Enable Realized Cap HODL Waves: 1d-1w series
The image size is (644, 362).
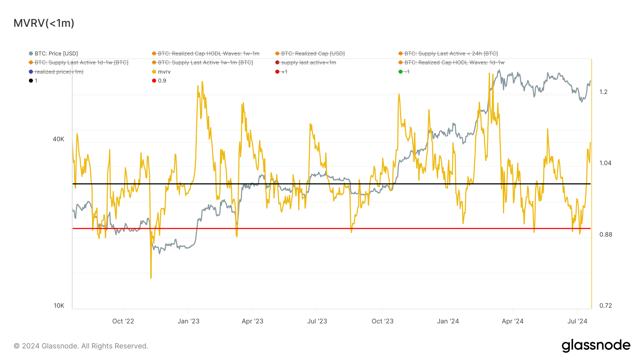click(x=452, y=63)
